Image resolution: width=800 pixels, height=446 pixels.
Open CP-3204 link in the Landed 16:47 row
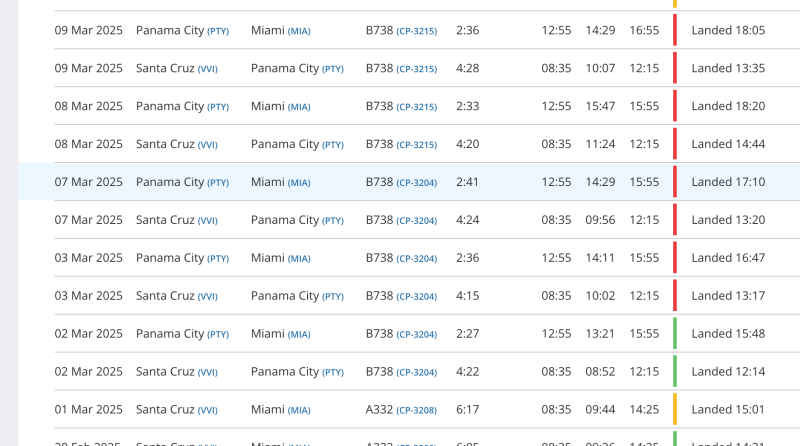coord(417,258)
